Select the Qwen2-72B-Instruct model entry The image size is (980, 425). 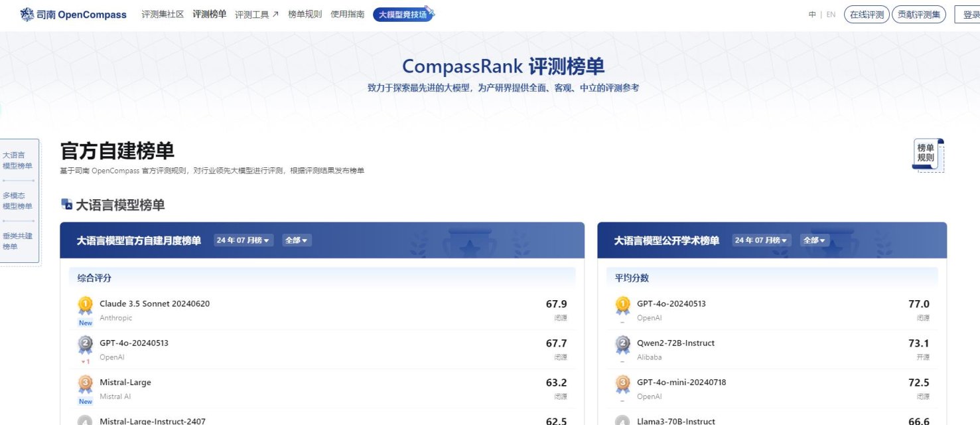(677, 343)
